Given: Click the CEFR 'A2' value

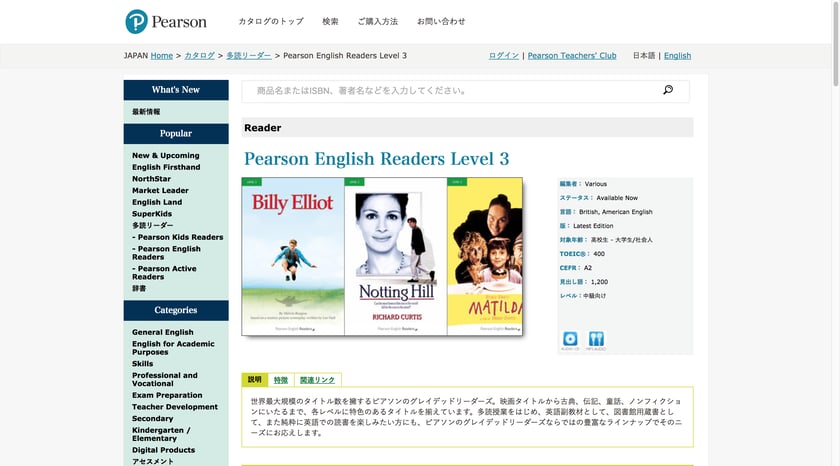Looking at the screenshot, I should click(x=588, y=268).
